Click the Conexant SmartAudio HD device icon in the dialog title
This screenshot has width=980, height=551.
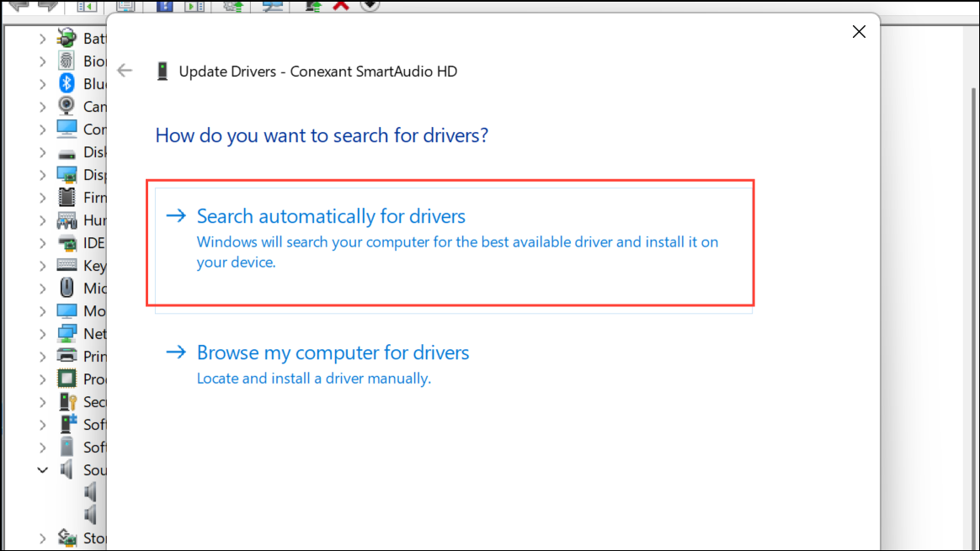coord(162,72)
